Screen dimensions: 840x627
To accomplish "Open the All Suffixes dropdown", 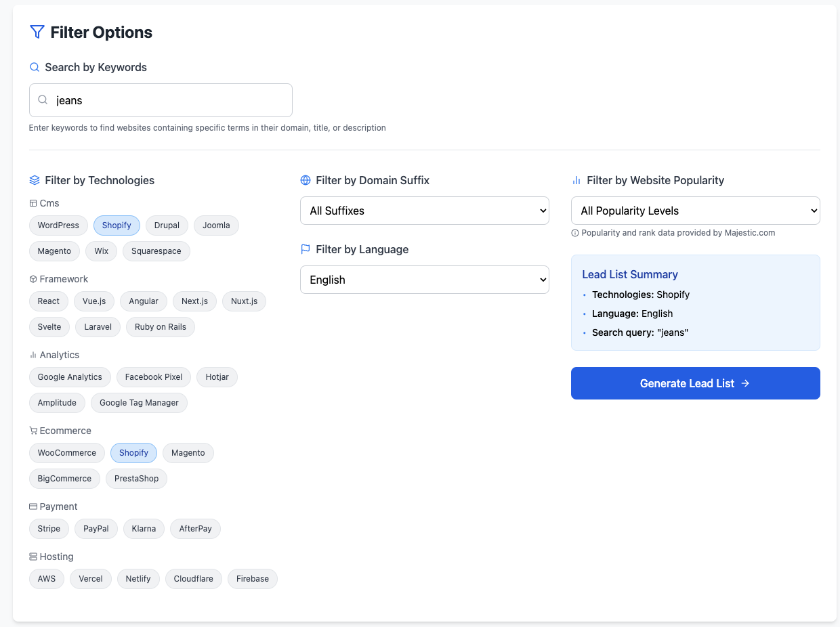I will click(425, 211).
